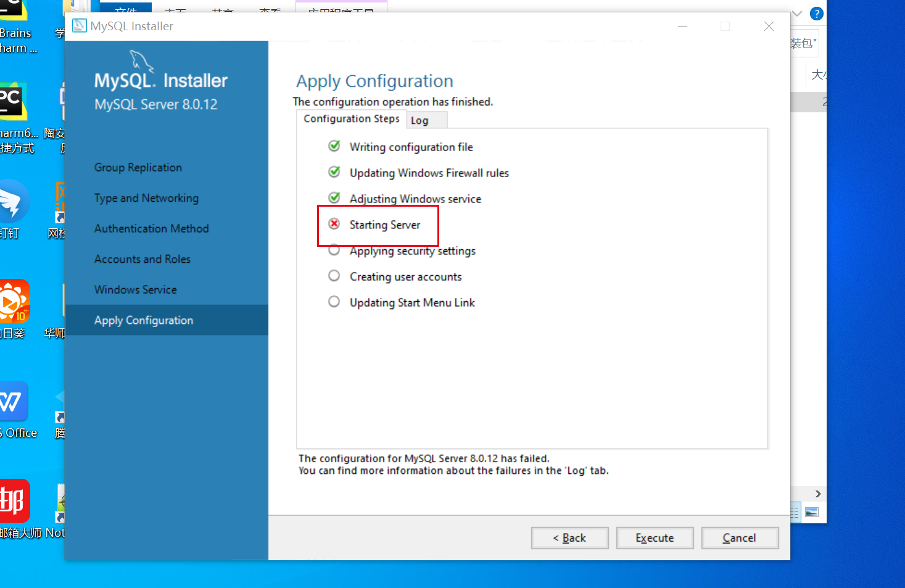Screen dimensions: 905x588
Task: Click the Writing configuration file step text
Action: (x=411, y=147)
